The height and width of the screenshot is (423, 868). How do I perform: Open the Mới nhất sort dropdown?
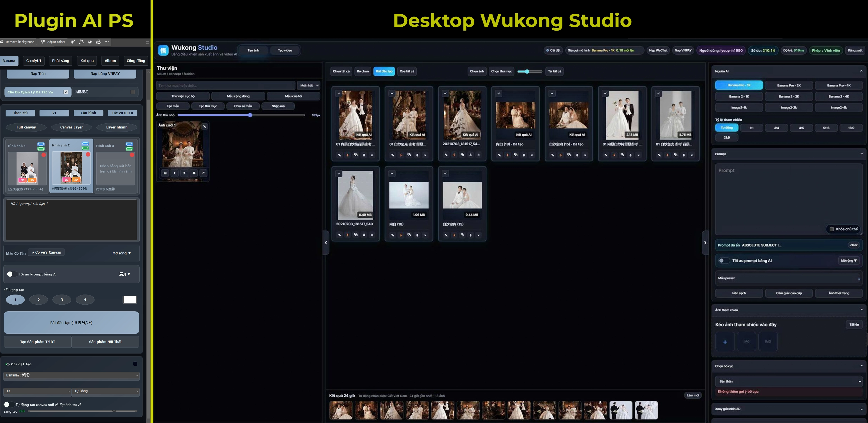(309, 86)
